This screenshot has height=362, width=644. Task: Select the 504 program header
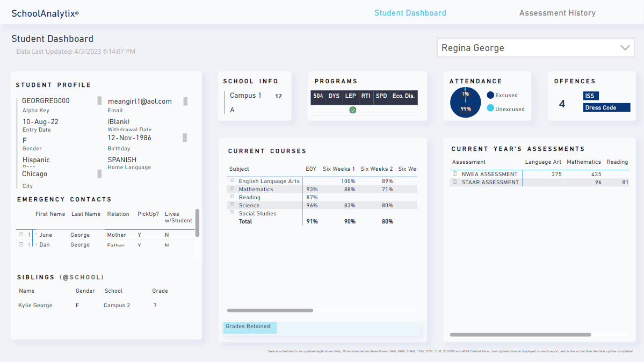[318, 96]
